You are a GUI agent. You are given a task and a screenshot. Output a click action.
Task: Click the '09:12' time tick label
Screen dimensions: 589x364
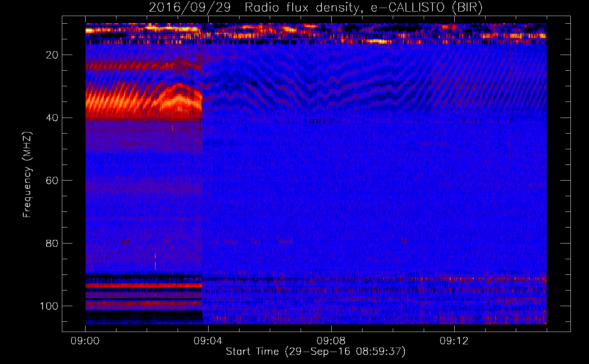(454, 341)
